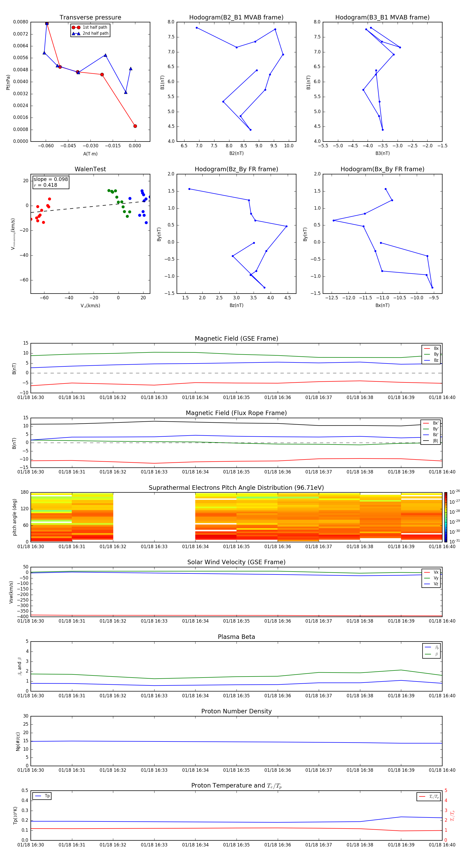Viewport: 473px width, 868px height.
Task: Click the 'Vz' legend entry in velocity plot
Action: coord(431,584)
